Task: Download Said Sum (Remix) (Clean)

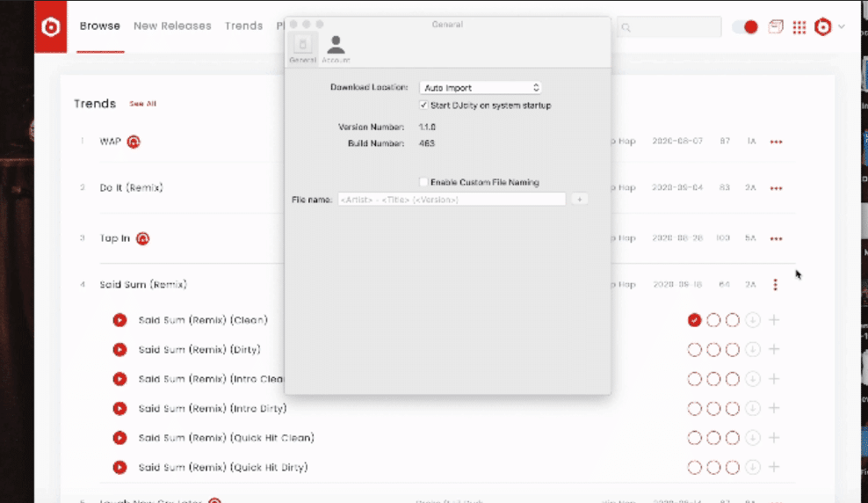Action: point(752,320)
